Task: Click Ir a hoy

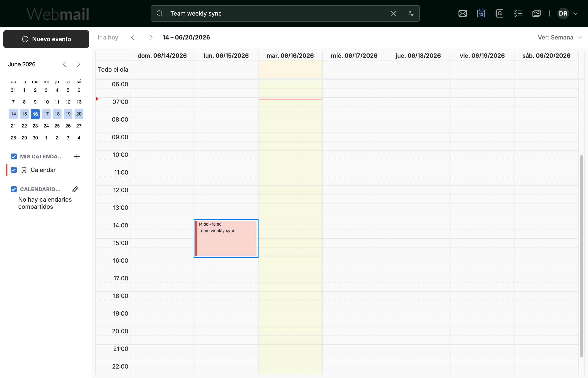Action: point(108,37)
